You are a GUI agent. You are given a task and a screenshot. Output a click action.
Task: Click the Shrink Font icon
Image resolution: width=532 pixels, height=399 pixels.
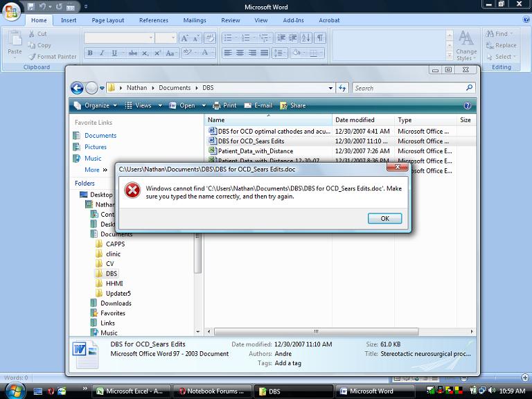tap(196, 37)
